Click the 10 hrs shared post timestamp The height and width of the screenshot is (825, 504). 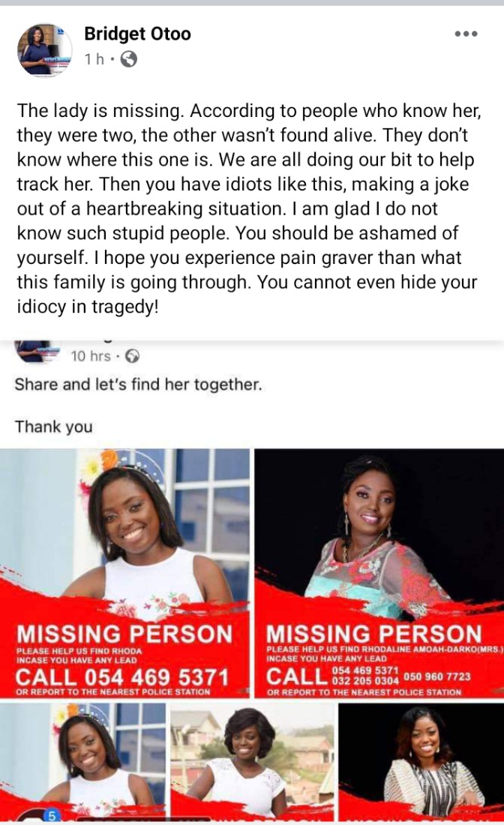(x=91, y=356)
